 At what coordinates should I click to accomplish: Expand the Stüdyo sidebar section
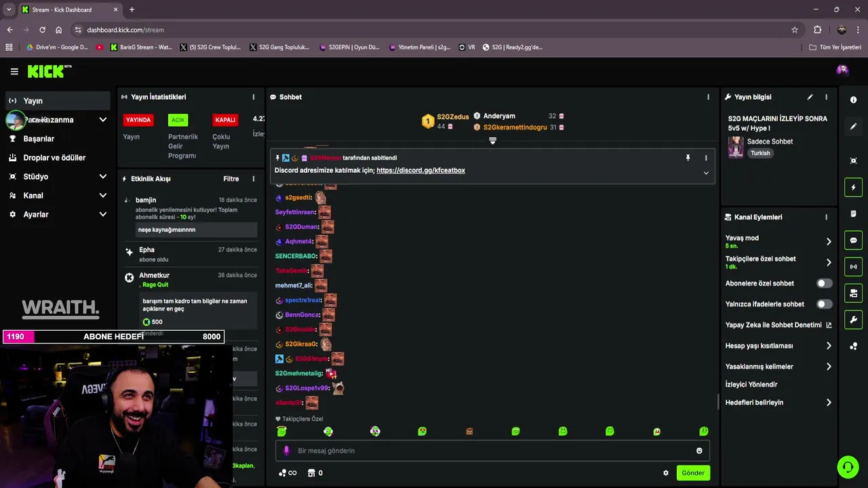103,177
